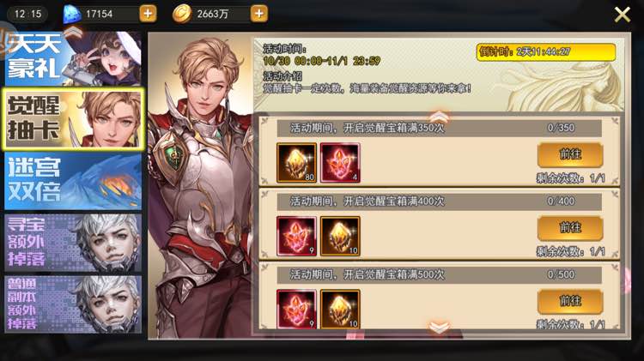Select the gold gem reward in the 400次 row
The image size is (644, 361).
340,236
